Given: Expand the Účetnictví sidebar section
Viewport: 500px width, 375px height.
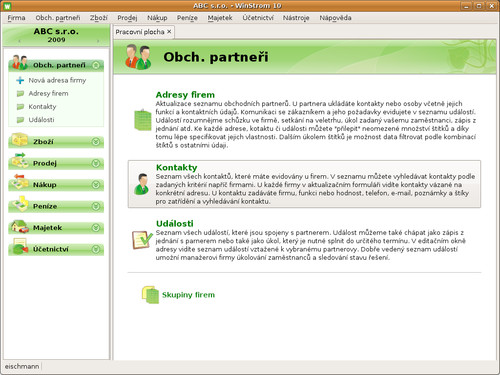Looking at the screenshot, I should (x=96, y=249).
